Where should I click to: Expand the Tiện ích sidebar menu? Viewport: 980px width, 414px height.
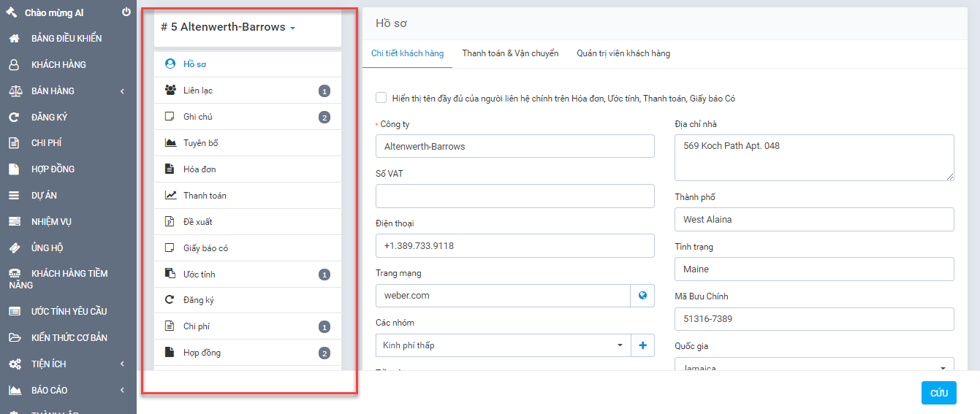click(x=67, y=364)
